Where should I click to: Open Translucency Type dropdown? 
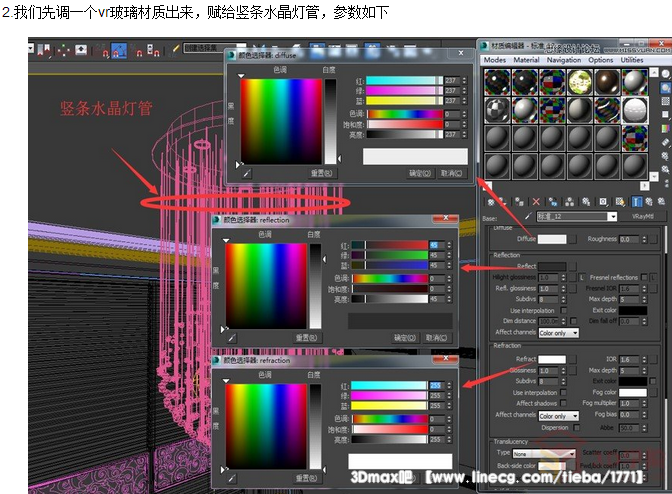(x=544, y=454)
